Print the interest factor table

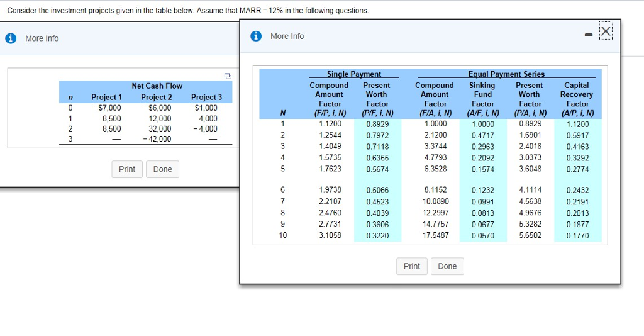[x=411, y=266]
